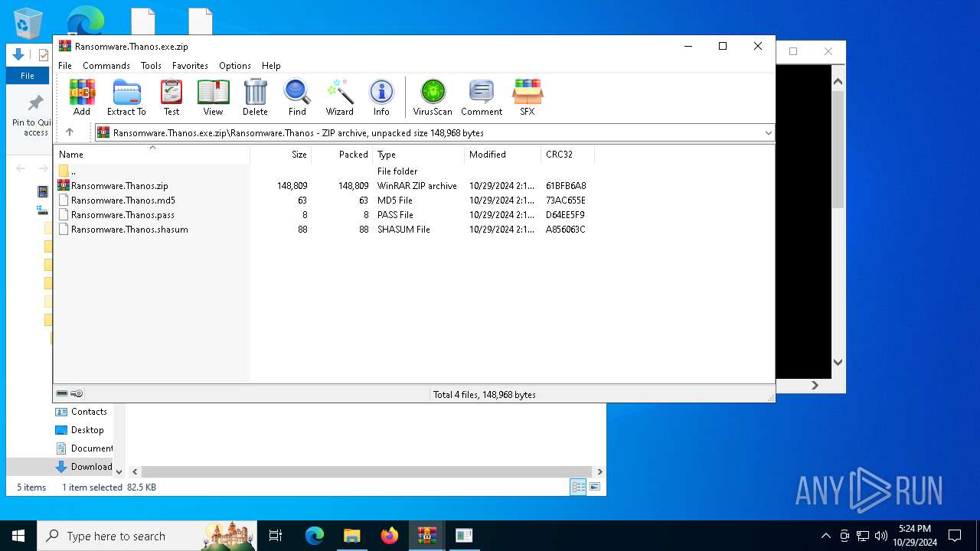The width and height of the screenshot is (980, 551).
Task: Open the Help menu
Action: (271, 66)
